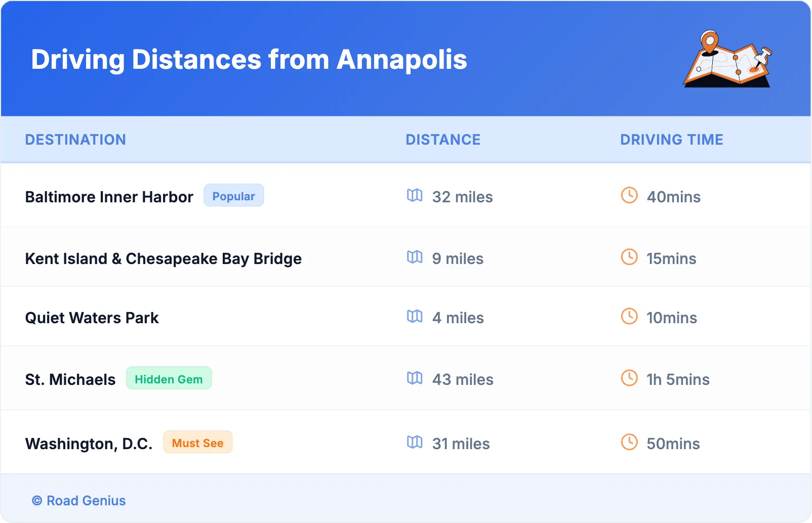Select the 10mins driving time
Screen dimensions: 812x523
672,318
